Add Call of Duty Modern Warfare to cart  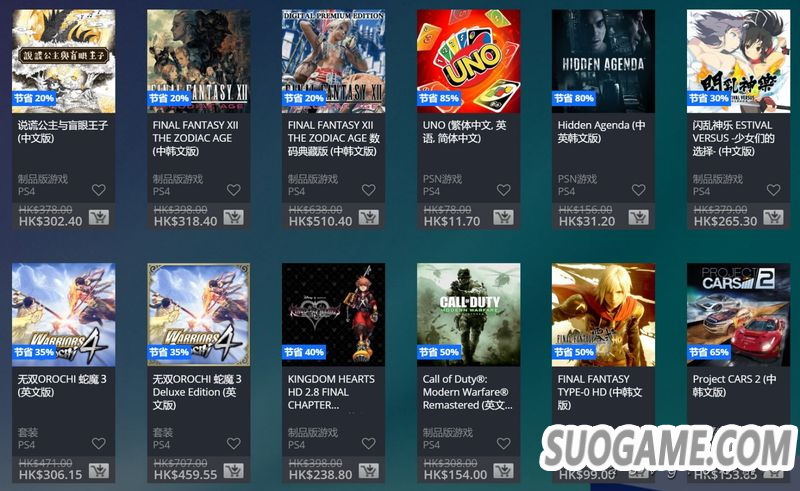pos(503,471)
